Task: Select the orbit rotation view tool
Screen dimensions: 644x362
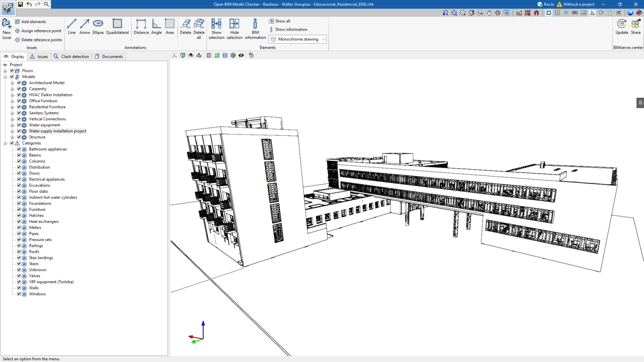Action: click(x=190, y=55)
